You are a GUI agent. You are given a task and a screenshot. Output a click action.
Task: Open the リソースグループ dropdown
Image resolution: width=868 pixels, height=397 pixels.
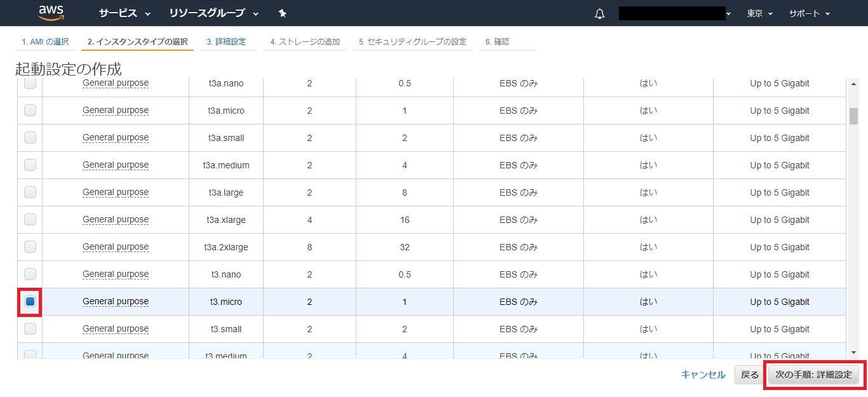click(214, 13)
